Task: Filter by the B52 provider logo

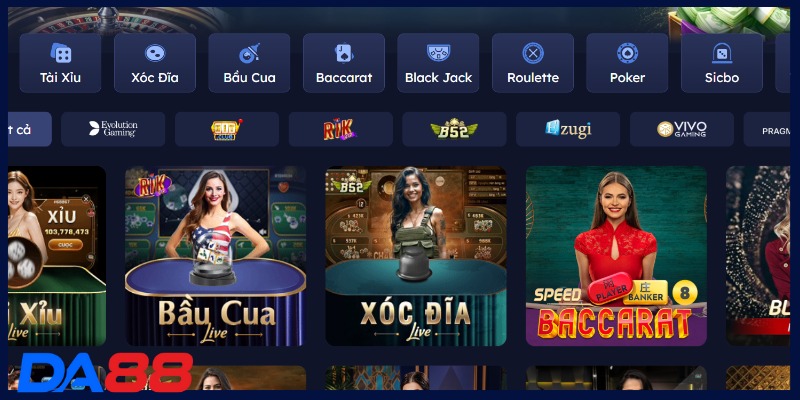Action: (454, 129)
